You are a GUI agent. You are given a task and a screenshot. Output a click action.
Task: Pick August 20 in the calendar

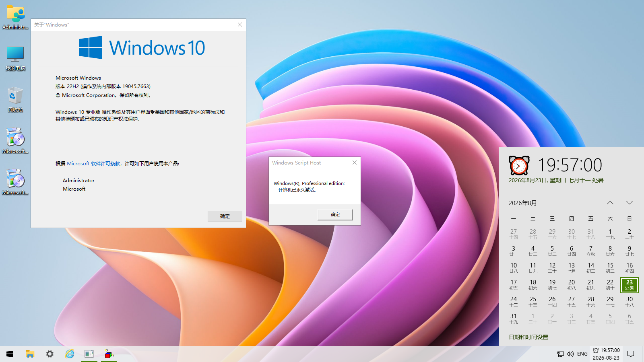coord(572,285)
